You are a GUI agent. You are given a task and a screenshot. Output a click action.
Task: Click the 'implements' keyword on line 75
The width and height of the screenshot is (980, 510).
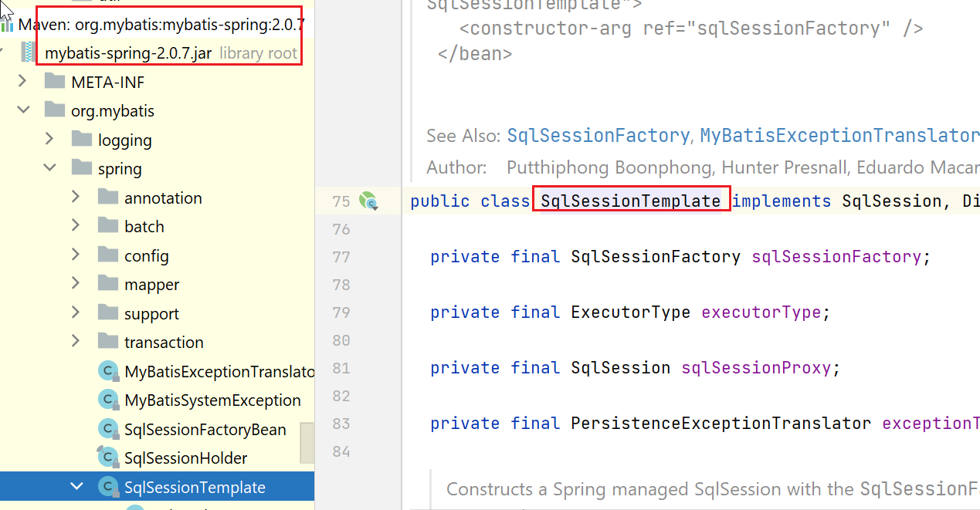point(782,201)
